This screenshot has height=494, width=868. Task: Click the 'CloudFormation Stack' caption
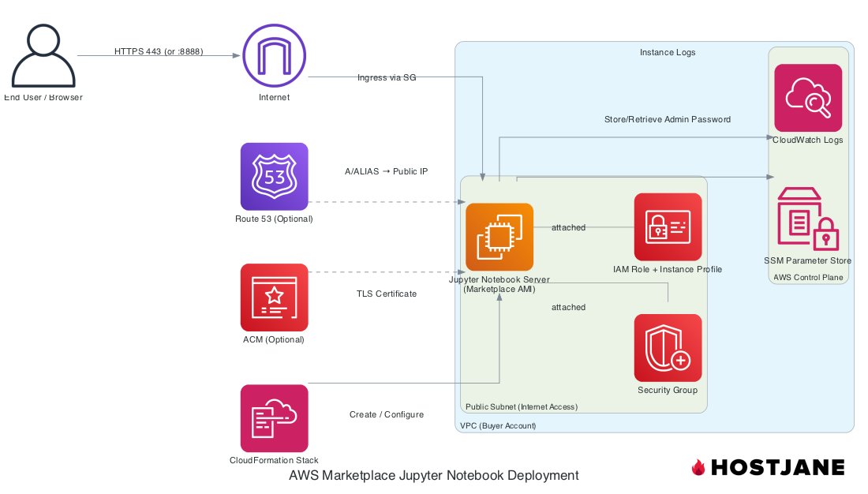274,461
